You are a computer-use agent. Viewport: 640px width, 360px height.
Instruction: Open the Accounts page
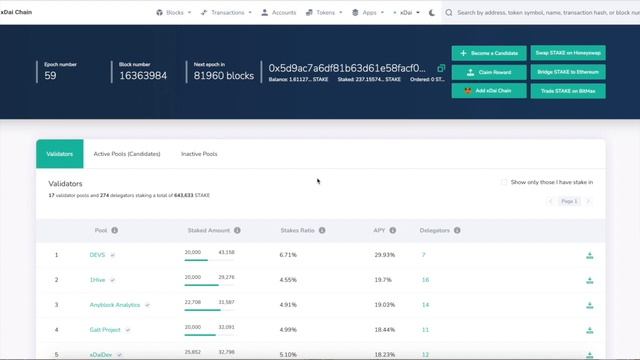279,13
